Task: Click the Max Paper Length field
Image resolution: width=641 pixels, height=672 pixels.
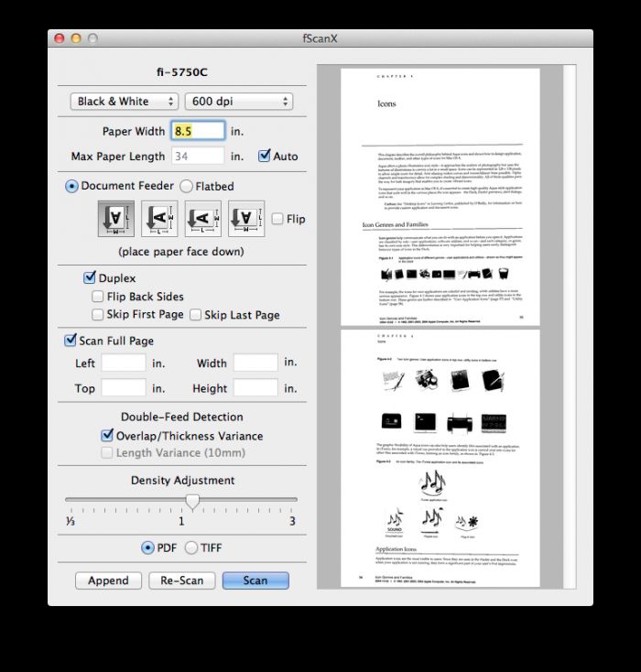Action: click(x=198, y=156)
